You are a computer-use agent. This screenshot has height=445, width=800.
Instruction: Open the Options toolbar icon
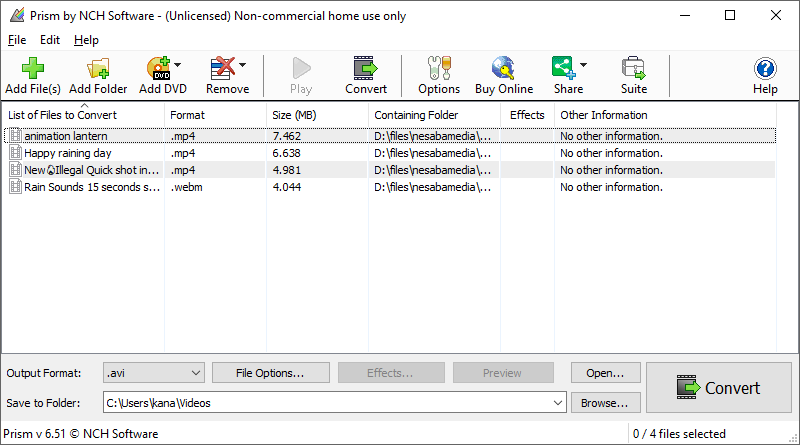pyautogui.click(x=439, y=68)
